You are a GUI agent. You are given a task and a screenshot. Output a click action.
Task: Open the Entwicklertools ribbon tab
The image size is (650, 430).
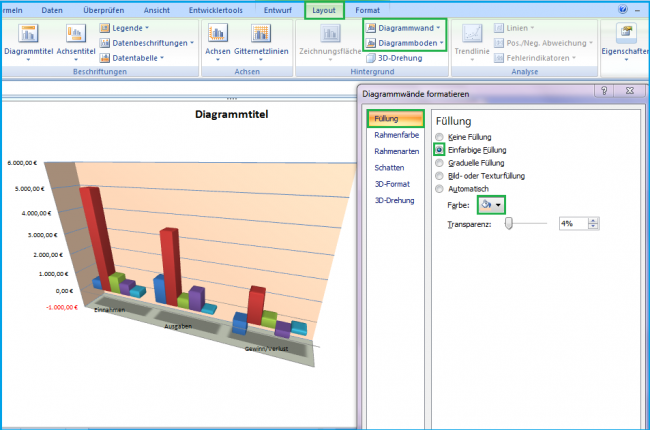coord(216,10)
